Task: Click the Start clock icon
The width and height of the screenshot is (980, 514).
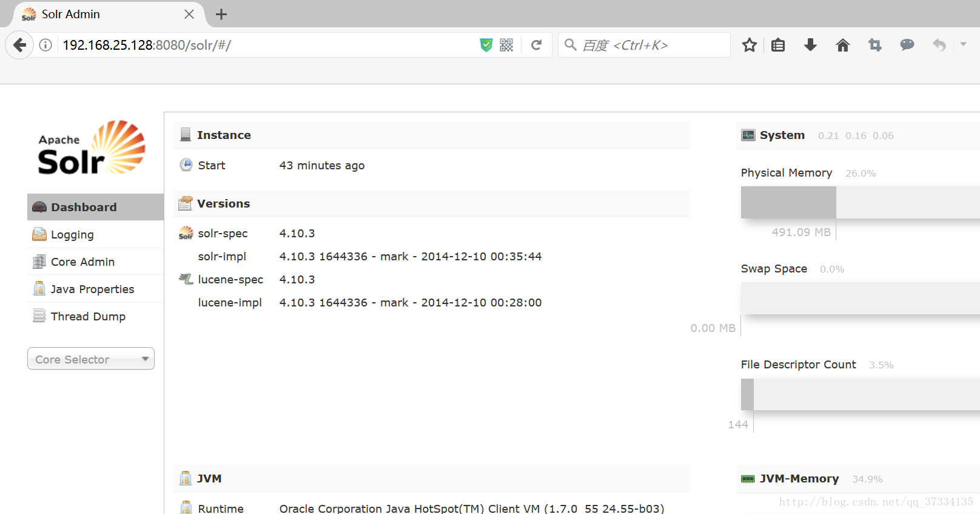Action: [186, 164]
